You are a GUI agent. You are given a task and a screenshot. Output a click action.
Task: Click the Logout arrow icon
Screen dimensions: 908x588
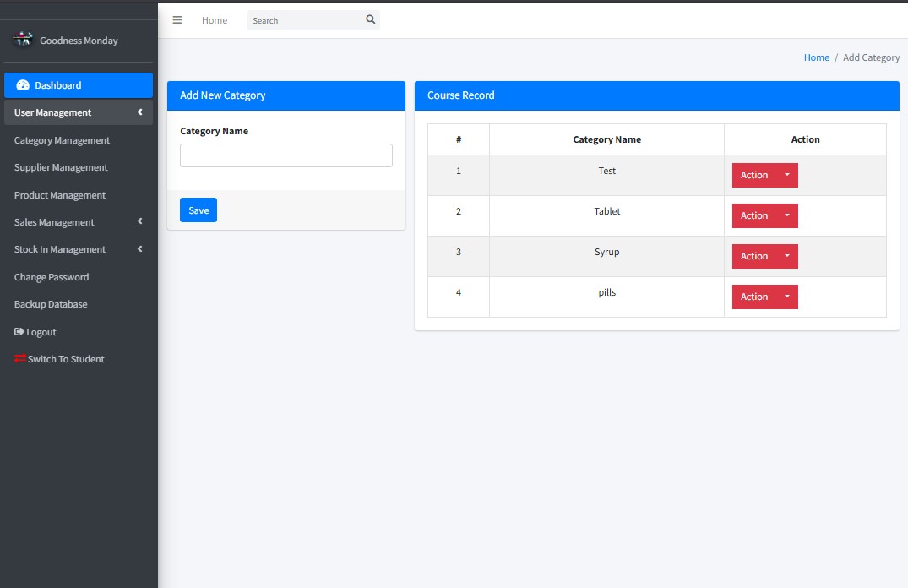pyautogui.click(x=19, y=332)
